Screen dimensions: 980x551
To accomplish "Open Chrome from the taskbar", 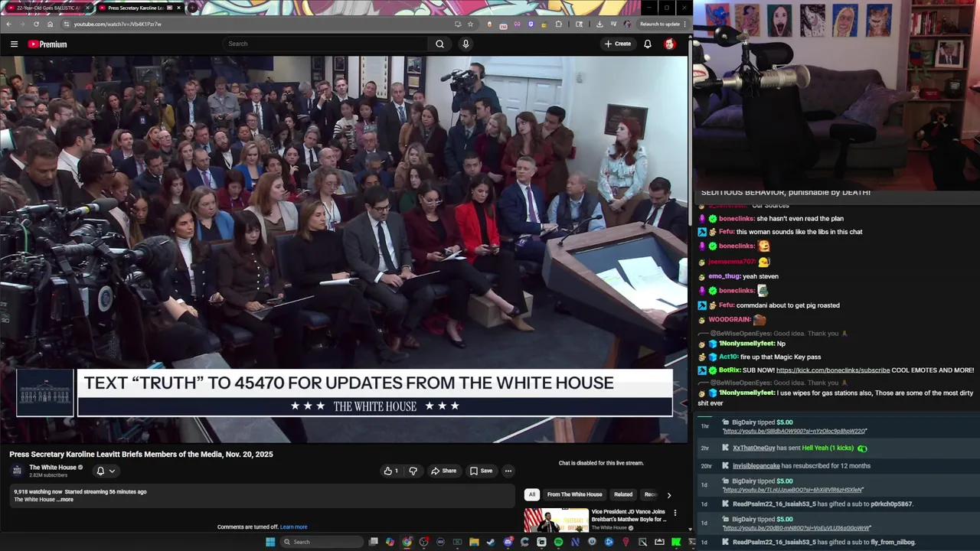I will point(407,542).
